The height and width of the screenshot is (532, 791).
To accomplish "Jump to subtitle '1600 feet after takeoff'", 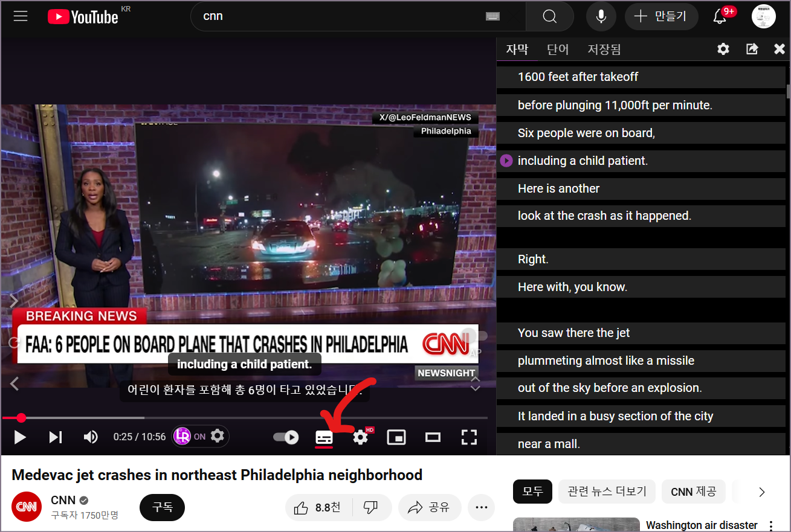I will click(x=641, y=77).
